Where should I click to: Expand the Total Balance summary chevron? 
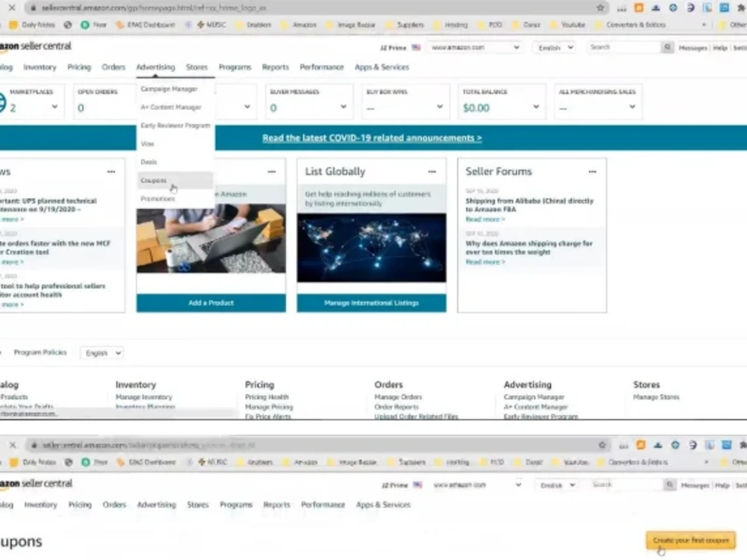click(x=536, y=107)
